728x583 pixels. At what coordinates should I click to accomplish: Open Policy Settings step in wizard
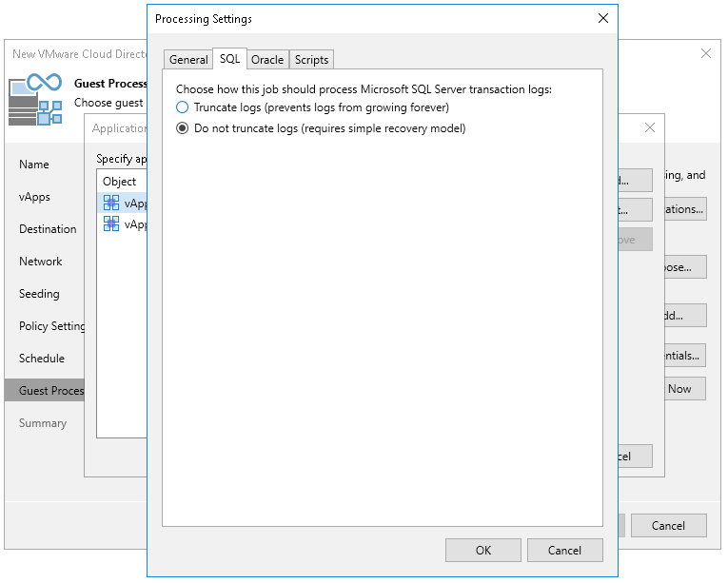pos(51,326)
